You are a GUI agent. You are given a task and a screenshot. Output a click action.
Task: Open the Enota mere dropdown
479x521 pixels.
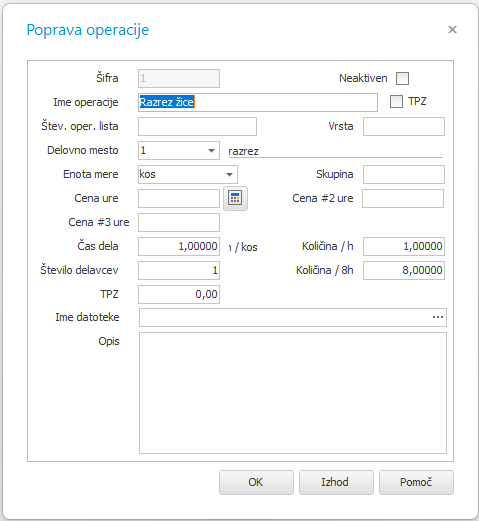click(x=229, y=175)
